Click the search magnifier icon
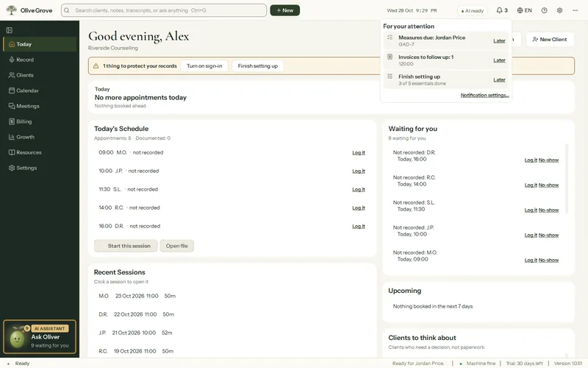The height and width of the screenshot is (368, 588). point(67,10)
